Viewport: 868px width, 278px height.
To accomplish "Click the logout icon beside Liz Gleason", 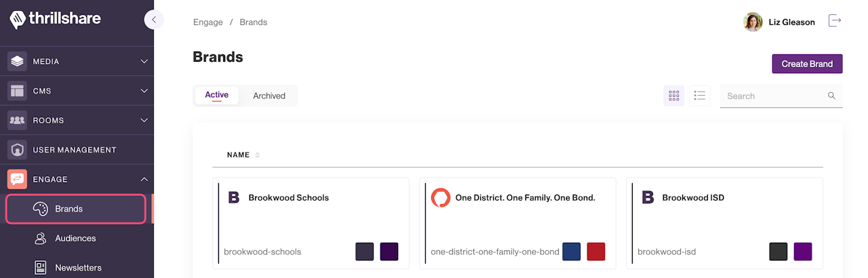I will point(835,21).
